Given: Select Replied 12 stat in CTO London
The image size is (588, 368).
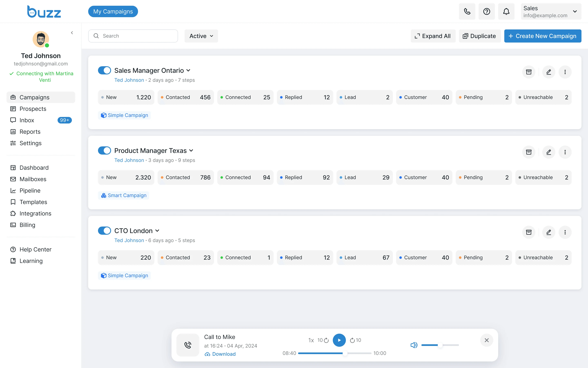Looking at the screenshot, I should [x=305, y=257].
